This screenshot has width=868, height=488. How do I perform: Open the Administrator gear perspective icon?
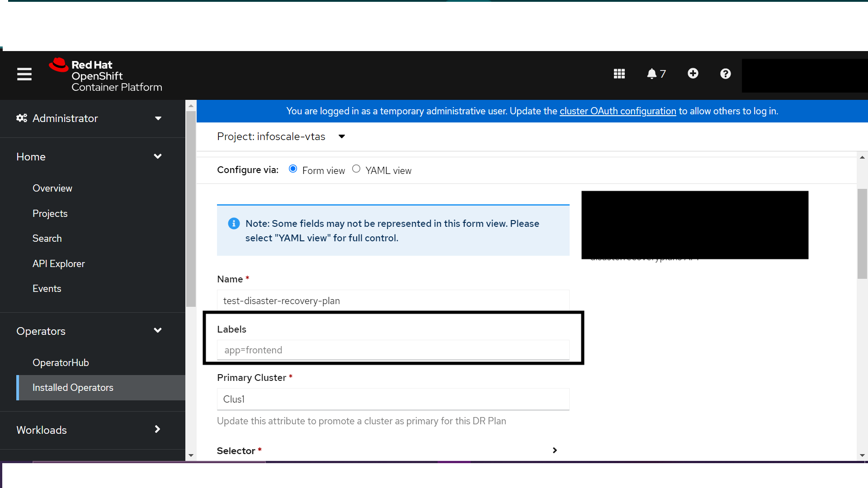point(21,118)
